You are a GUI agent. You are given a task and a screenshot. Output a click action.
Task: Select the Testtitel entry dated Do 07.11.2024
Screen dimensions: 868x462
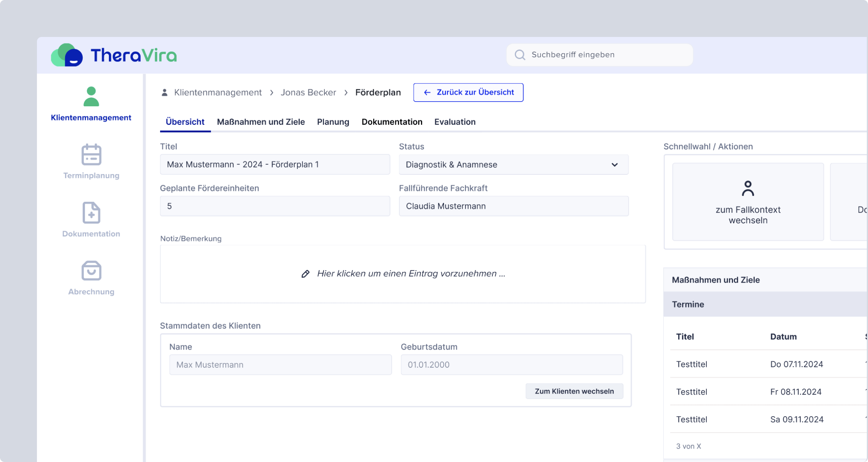[x=691, y=364]
